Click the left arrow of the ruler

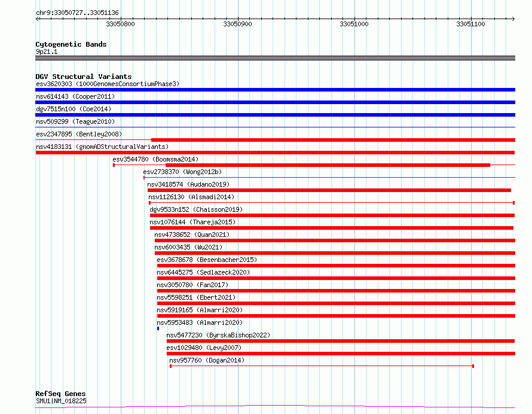[37, 19]
